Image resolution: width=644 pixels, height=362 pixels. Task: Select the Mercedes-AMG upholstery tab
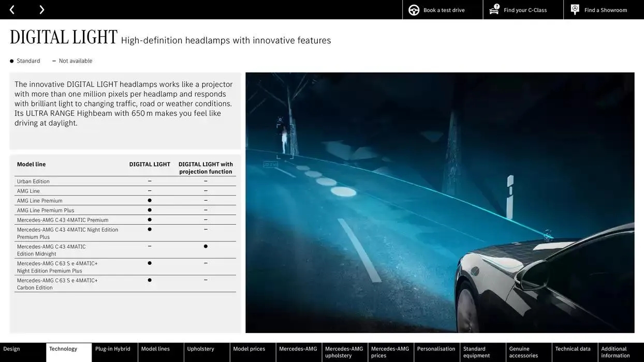tap(344, 352)
